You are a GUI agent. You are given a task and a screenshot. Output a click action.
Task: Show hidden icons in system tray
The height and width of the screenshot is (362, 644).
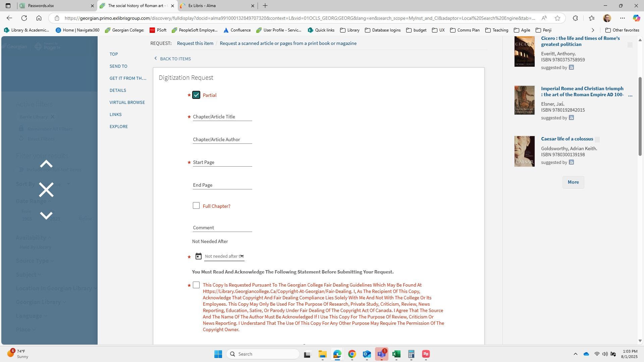[x=575, y=354]
